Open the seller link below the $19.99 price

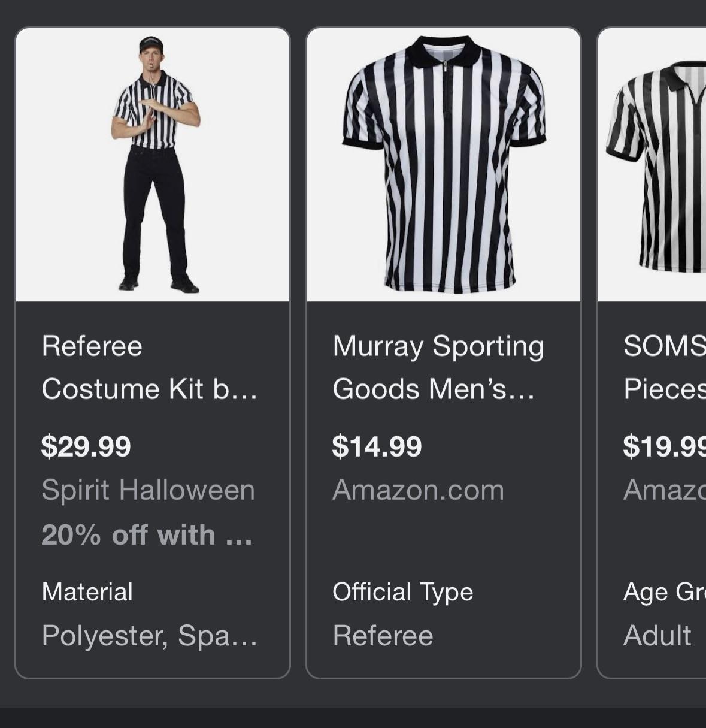click(665, 490)
